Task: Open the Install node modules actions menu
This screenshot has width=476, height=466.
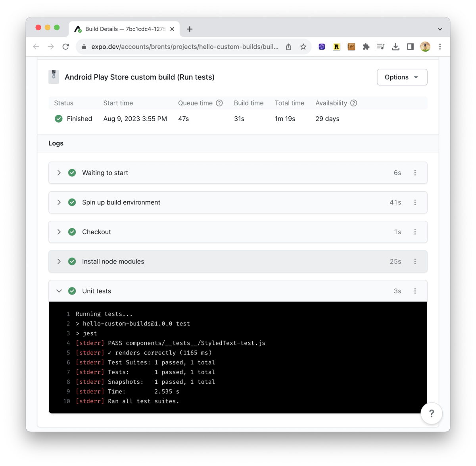Action: point(415,261)
